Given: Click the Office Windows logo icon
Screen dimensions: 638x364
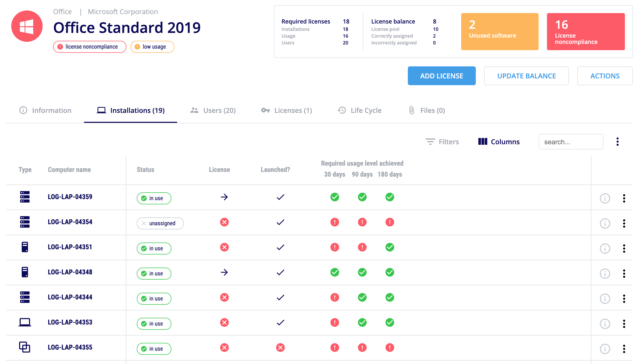Looking at the screenshot, I should tap(27, 26).
